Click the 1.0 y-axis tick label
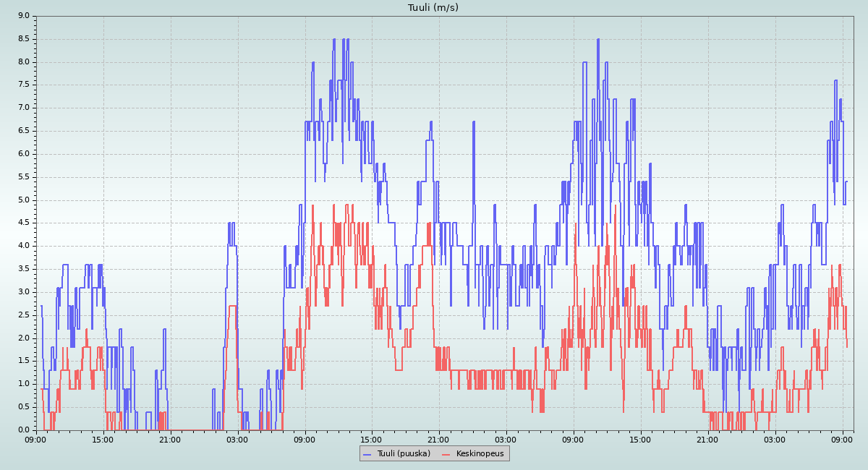 point(23,384)
